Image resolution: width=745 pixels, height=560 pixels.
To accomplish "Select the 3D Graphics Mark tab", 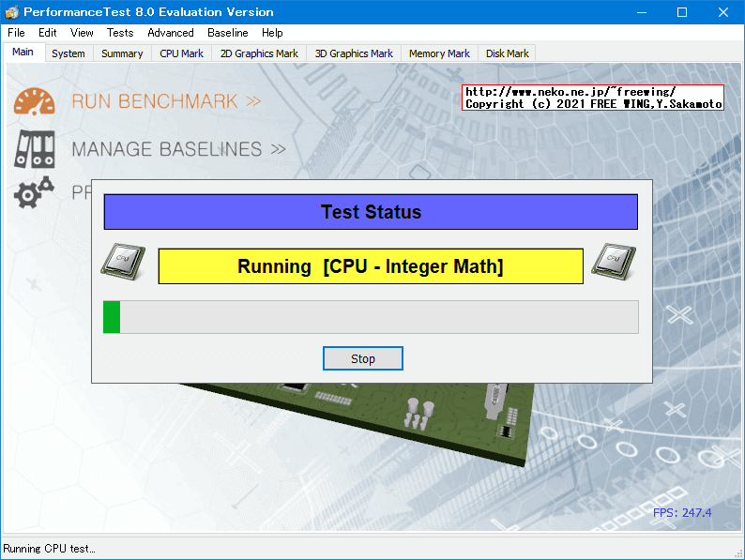I will coord(354,53).
